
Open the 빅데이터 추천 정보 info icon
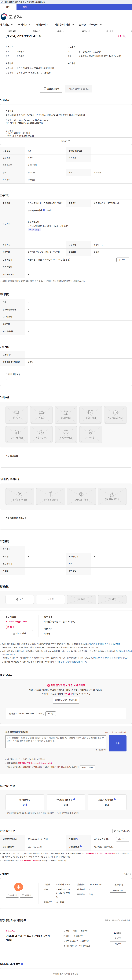point(22,964)
